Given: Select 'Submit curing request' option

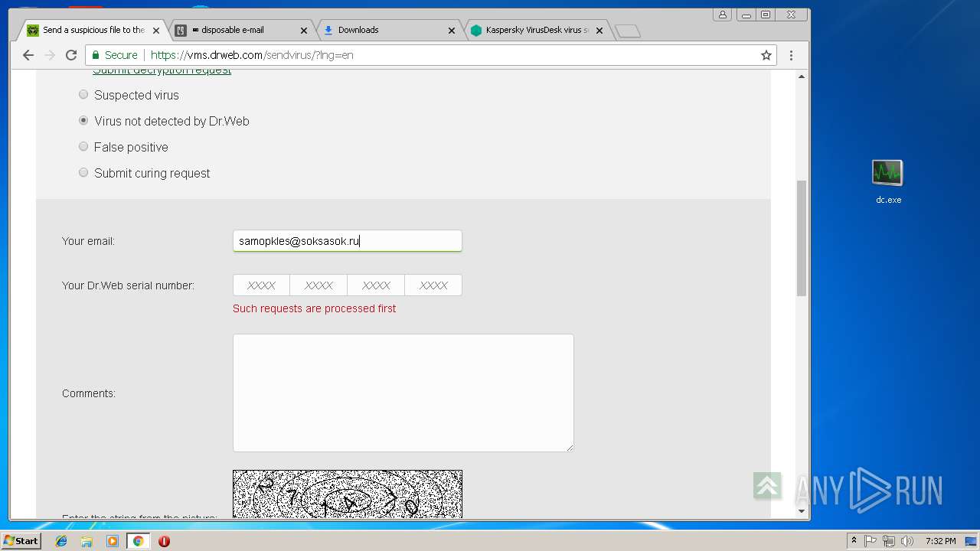Looking at the screenshot, I should point(83,173).
